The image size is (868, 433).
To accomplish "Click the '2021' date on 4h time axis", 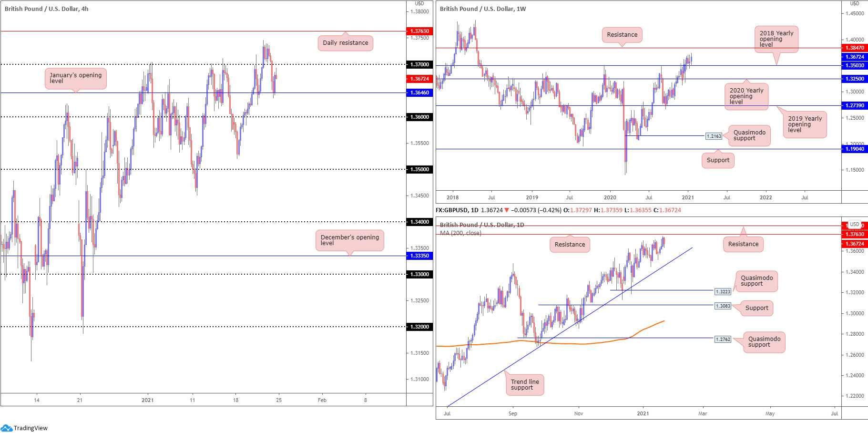I will 148,400.
